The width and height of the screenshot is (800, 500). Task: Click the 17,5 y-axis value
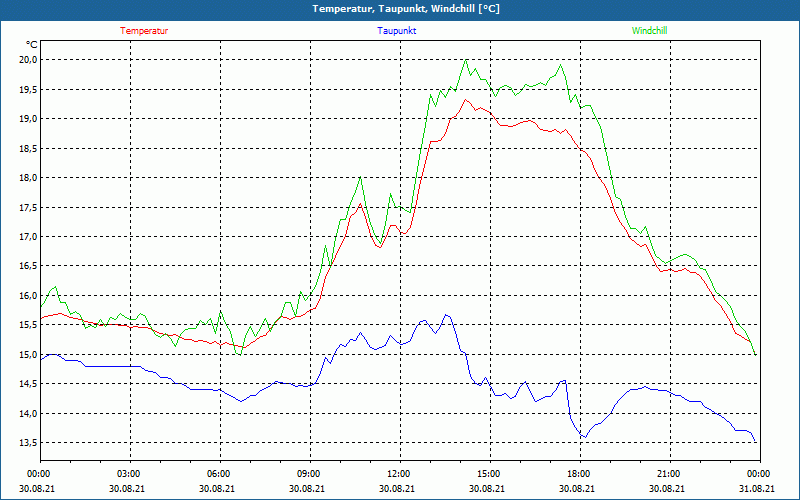coord(29,207)
